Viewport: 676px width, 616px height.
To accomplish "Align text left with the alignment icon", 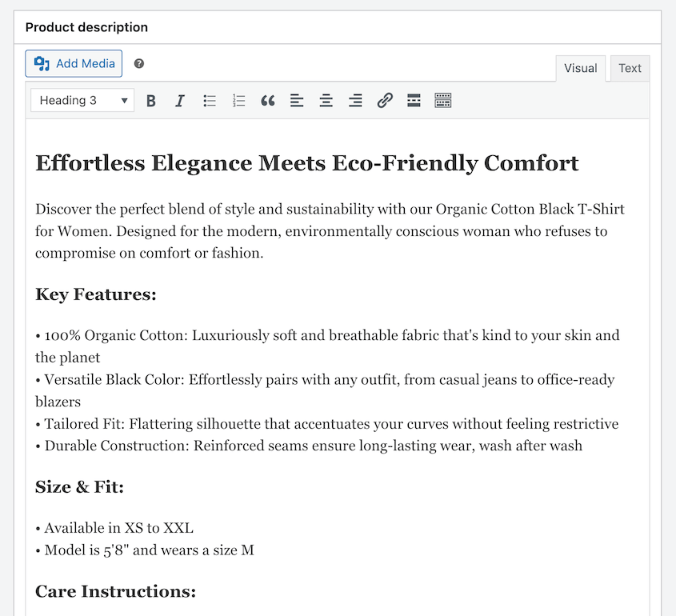I will point(297,100).
